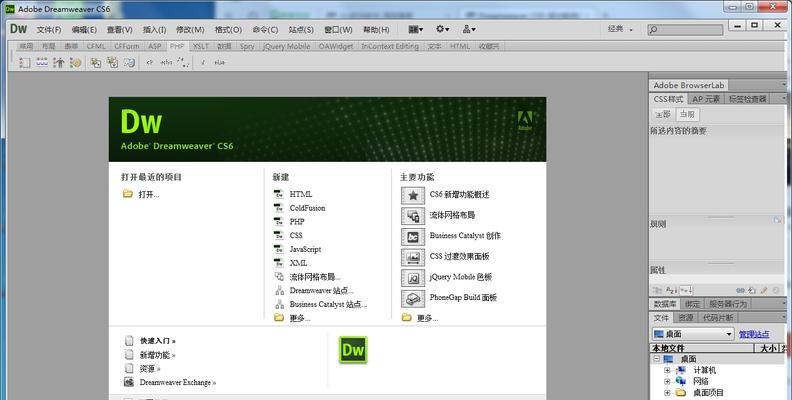Open the gear extension menu in menu bar

coord(442,29)
